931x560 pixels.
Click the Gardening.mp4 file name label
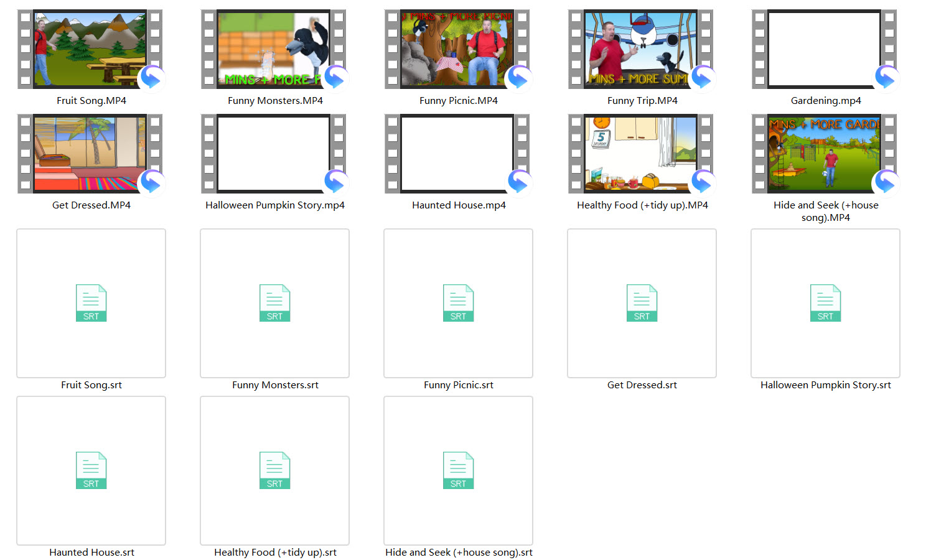[825, 101]
